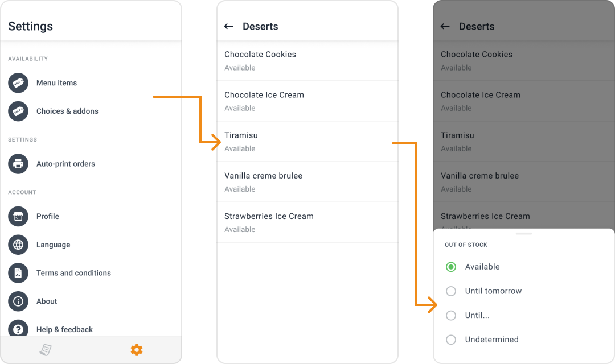Select the Settings gear tab
The image size is (615, 364).
137,349
